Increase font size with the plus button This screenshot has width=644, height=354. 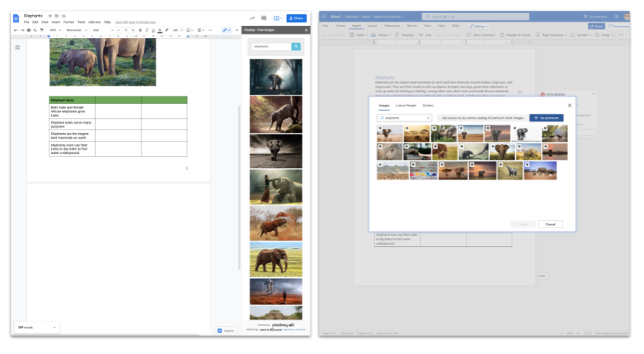click(133, 30)
